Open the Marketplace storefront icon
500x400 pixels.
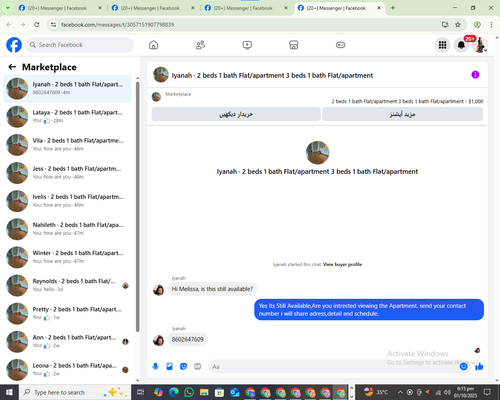pyautogui.click(x=294, y=45)
